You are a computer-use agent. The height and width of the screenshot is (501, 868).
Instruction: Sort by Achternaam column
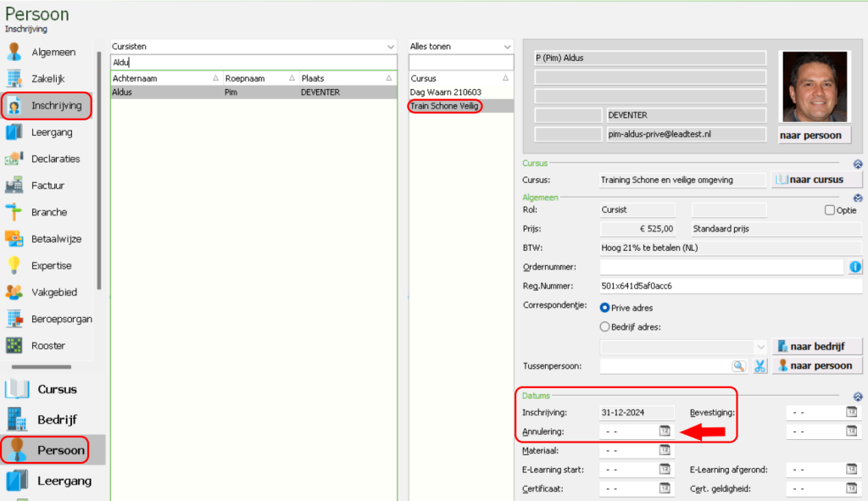point(167,78)
